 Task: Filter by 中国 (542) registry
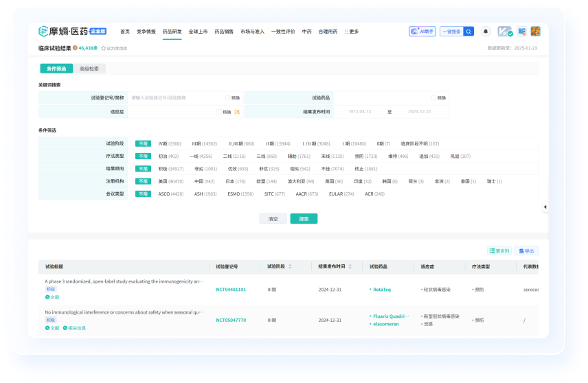(205, 181)
